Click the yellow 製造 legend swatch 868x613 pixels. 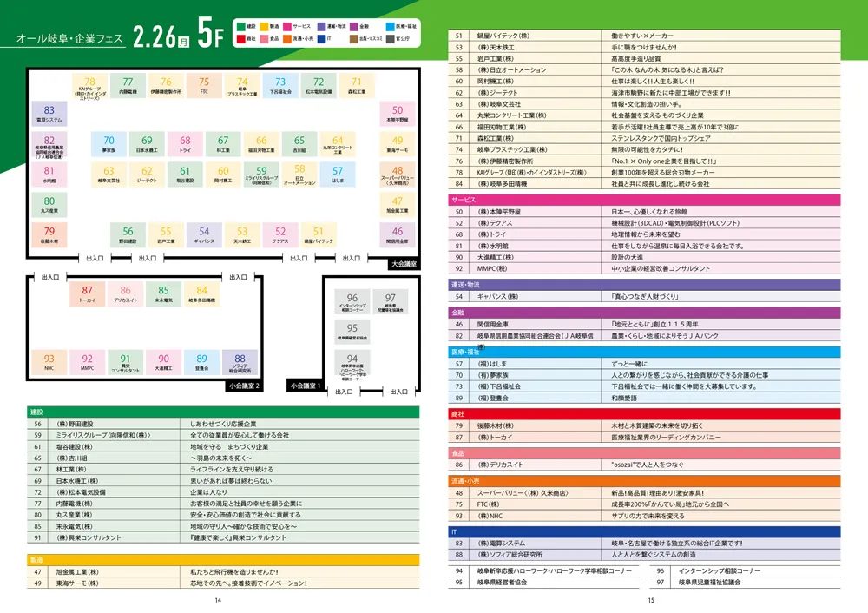265,27
